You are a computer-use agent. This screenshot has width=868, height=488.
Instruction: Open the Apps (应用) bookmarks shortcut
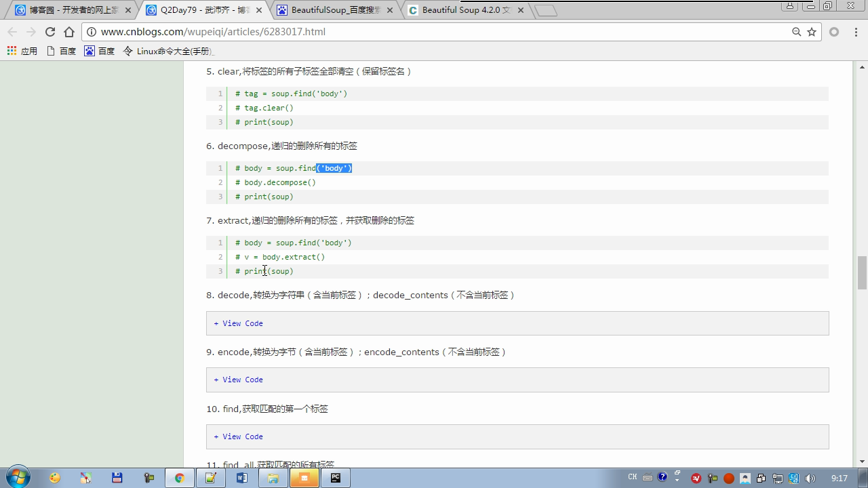pos(22,51)
